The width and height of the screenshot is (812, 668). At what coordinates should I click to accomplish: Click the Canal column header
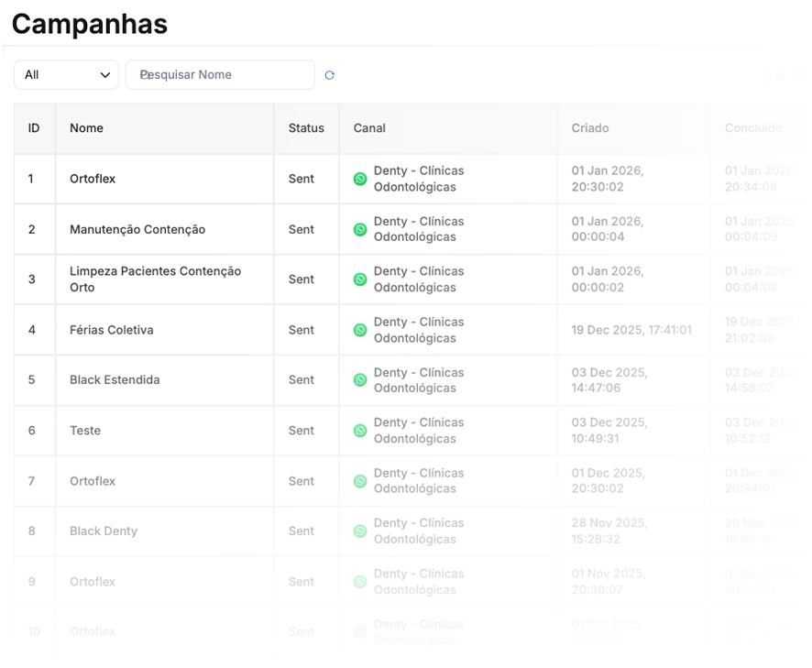click(369, 128)
